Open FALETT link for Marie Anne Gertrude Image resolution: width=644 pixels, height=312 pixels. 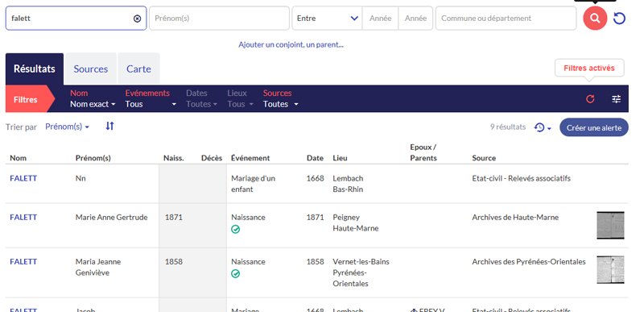(x=23, y=218)
